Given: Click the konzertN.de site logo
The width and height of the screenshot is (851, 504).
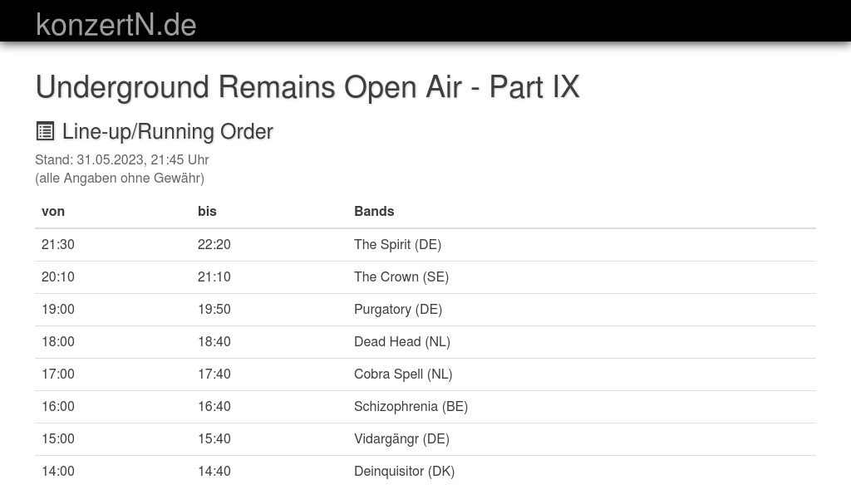Looking at the screenshot, I should coord(116,25).
